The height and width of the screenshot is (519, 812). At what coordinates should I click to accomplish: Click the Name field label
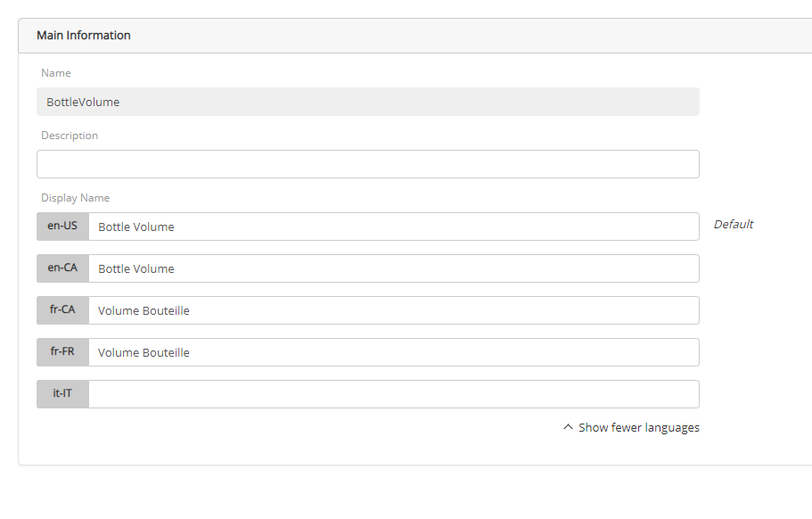pos(56,73)
